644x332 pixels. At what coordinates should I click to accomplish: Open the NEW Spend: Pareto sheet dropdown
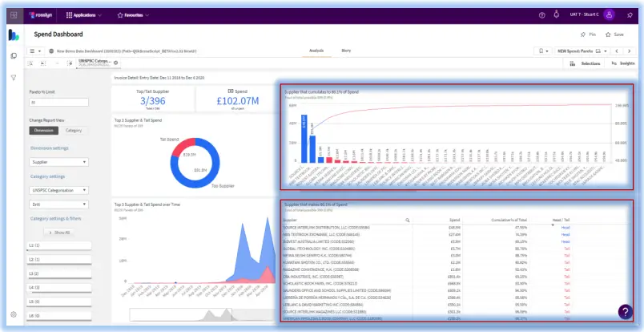(x=582, y=51)
